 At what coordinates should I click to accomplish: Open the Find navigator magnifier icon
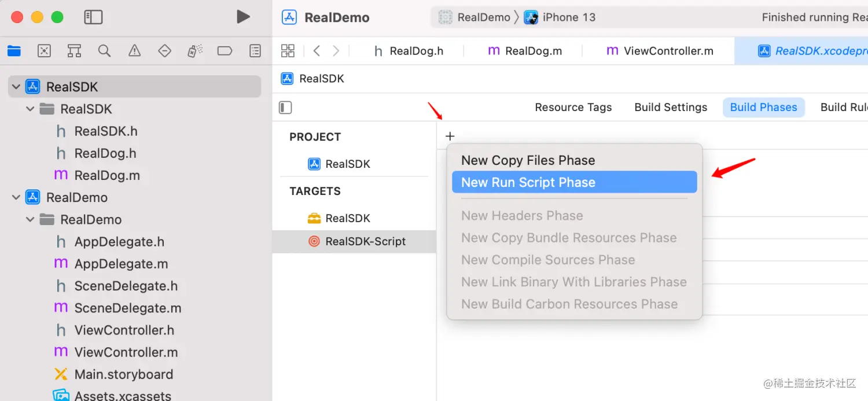pyautogui.click(x=104, y=51)
